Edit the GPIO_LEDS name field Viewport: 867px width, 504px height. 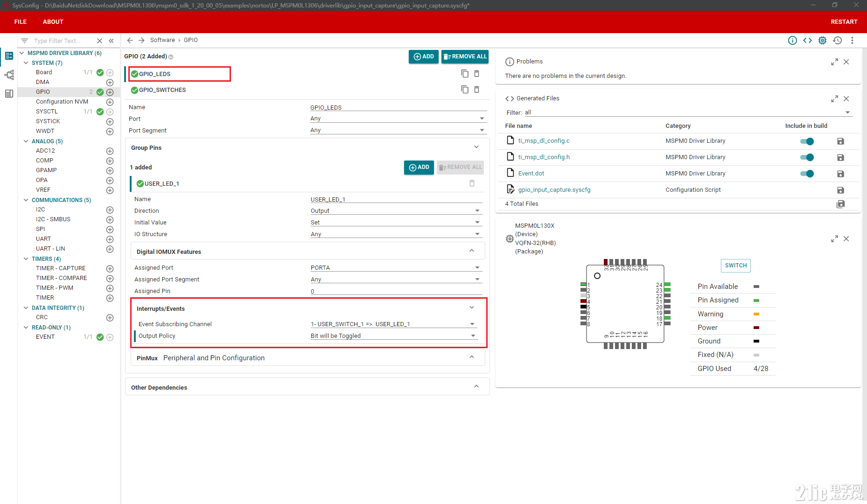pos(398,107)
